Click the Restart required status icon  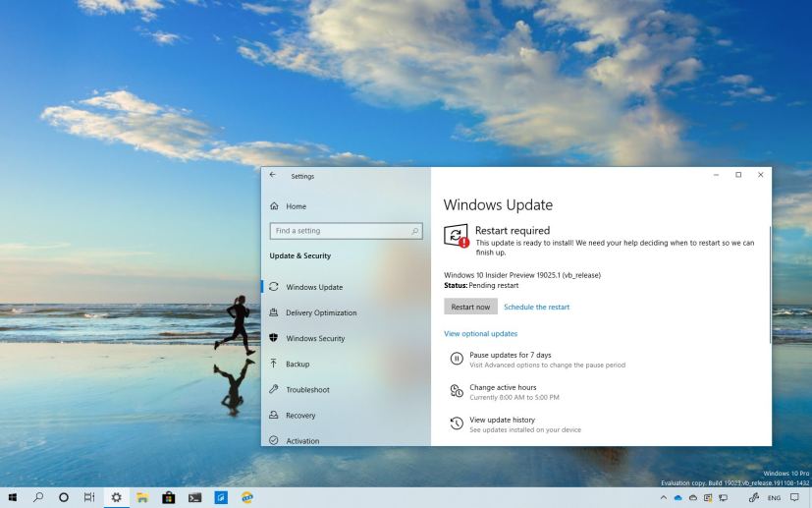[457, 236]
